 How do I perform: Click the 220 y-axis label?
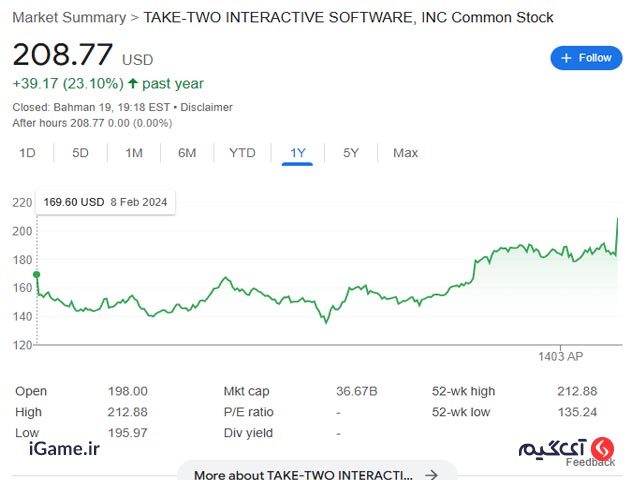click(22, 202)
